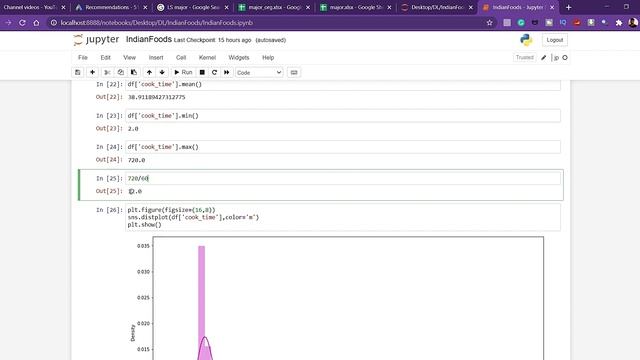
Task: Go to browser home page
Action: tap(36, 23)
